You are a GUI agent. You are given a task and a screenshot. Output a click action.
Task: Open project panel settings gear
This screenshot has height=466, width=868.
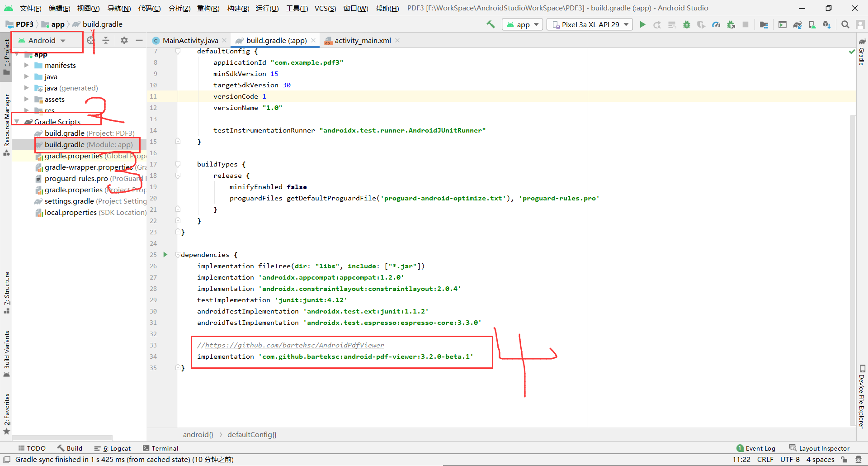124,40
